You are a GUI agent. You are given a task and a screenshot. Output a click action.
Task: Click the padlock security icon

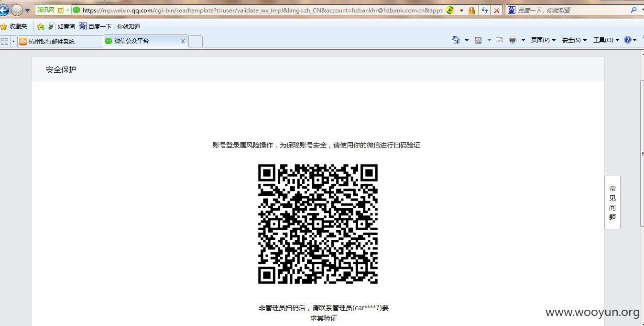(472, 10)
